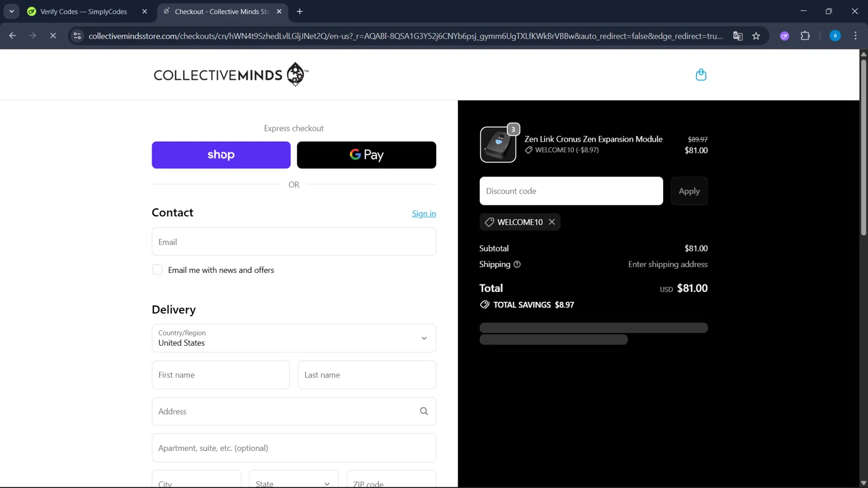Click the Discount code input field

(x=571, y=191)
